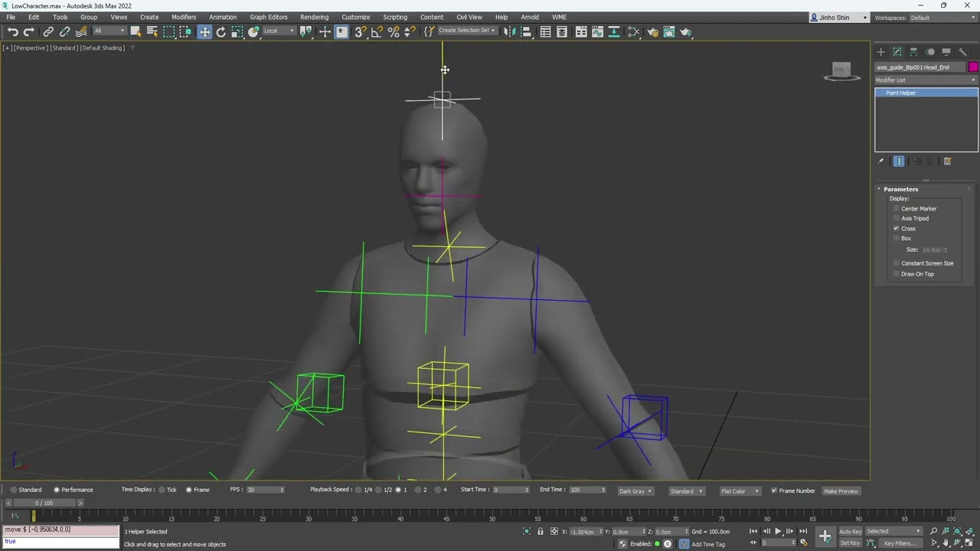Open the Scripting menu
Screen dimensions: 980x551
click(x=395, y=17)
